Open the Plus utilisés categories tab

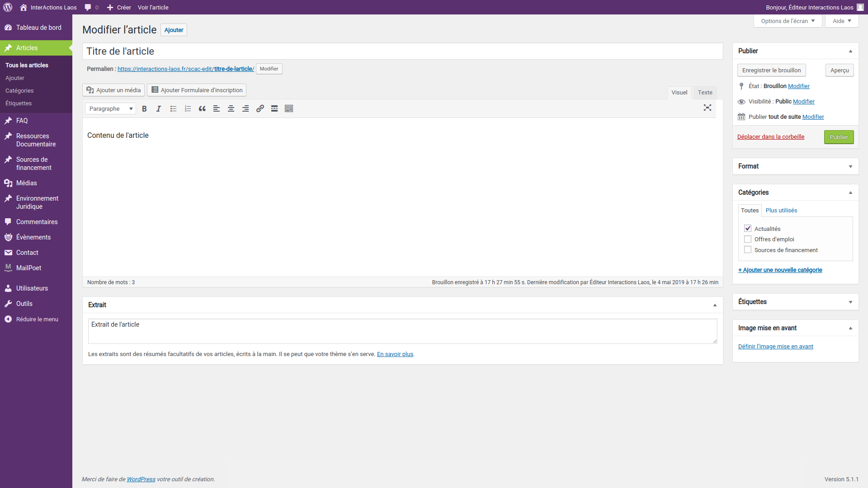(781, 211)
